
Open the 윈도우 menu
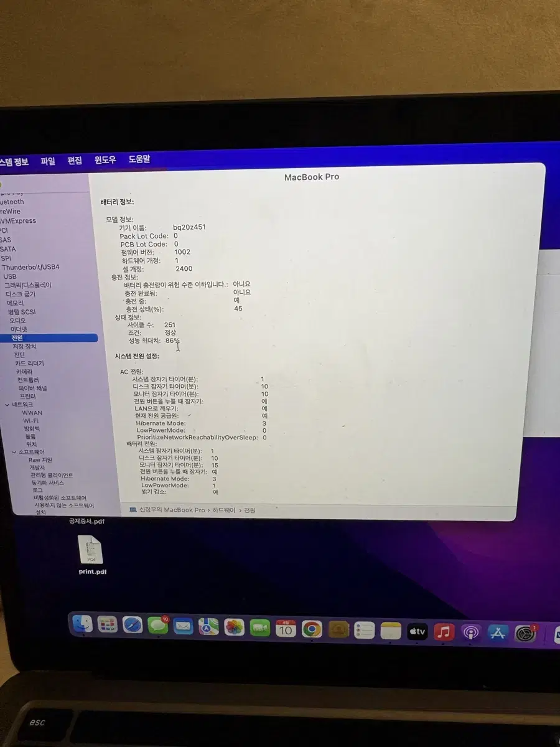105,160
